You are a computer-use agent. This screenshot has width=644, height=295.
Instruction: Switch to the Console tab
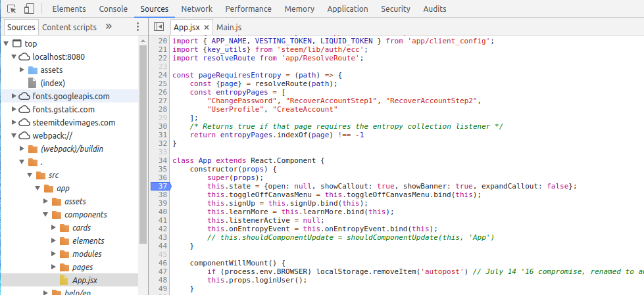[113, 9]
